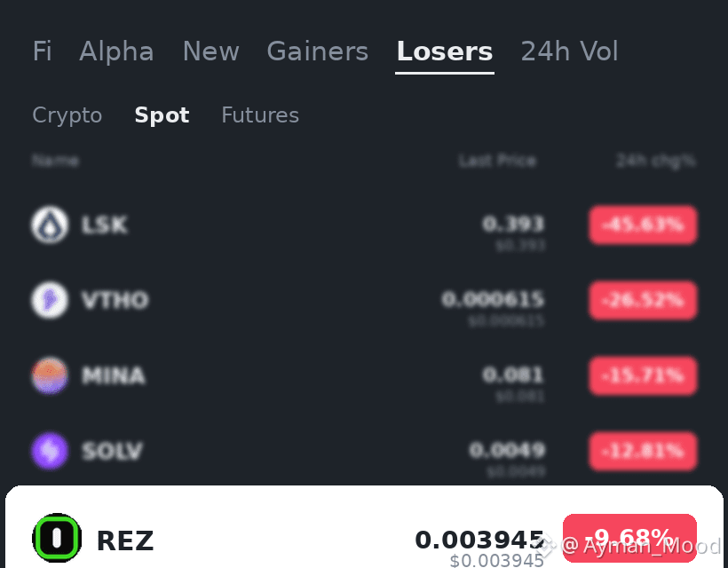Sort by the 24h chg% column header

[655, 161]
